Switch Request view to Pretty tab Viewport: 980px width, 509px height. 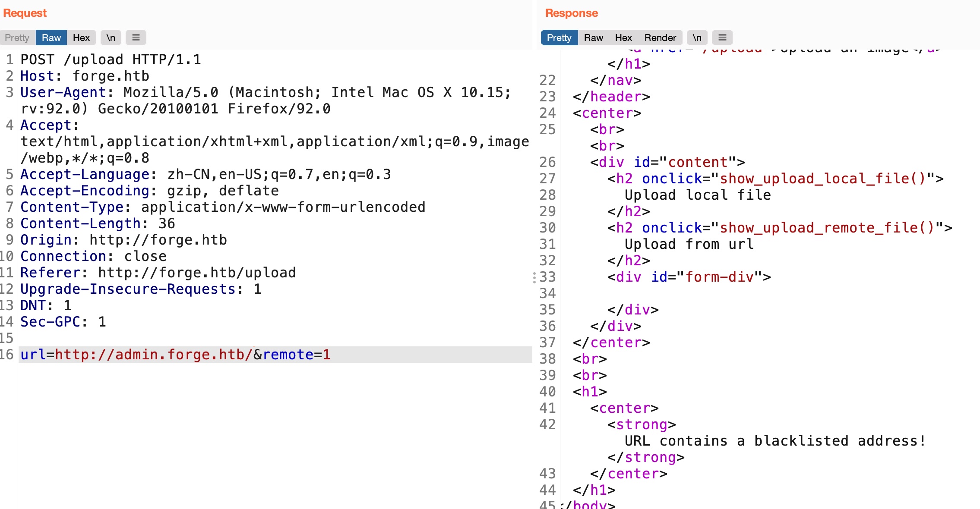tap(17, 38)
